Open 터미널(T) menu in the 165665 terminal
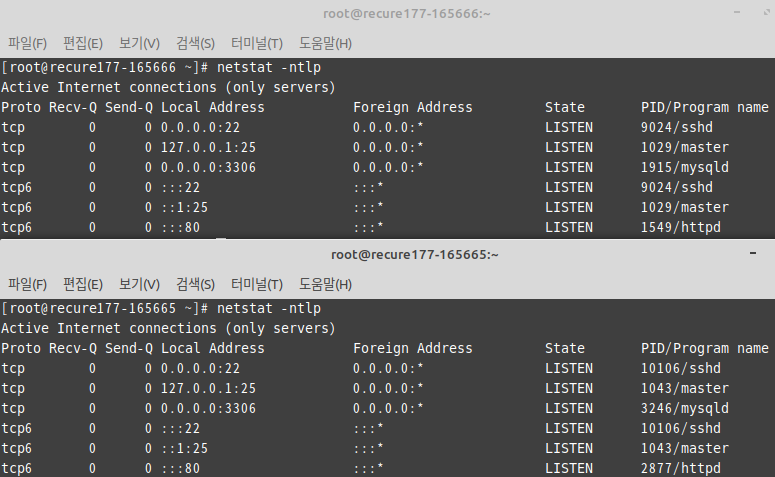Viewport: 775px width, 477px height. 257,285
